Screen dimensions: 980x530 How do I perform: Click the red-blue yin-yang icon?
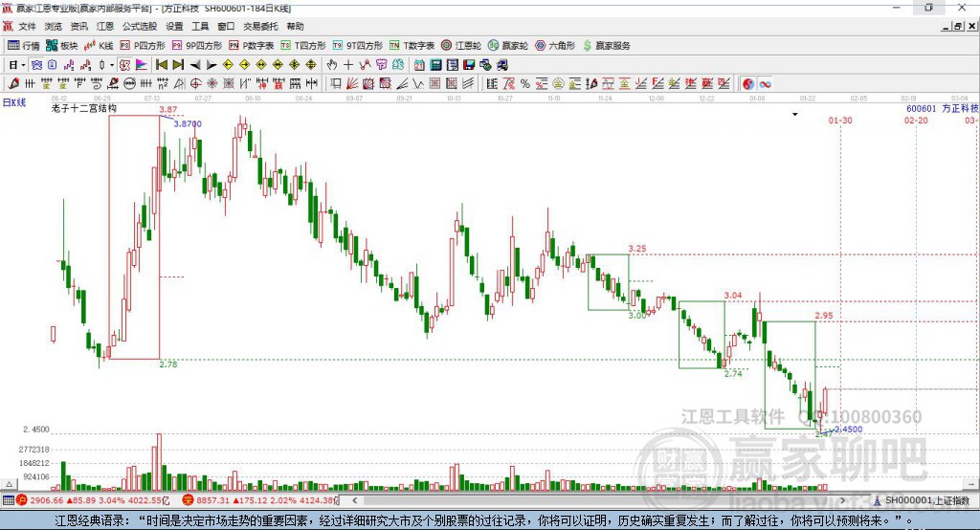tap(748, 84)
